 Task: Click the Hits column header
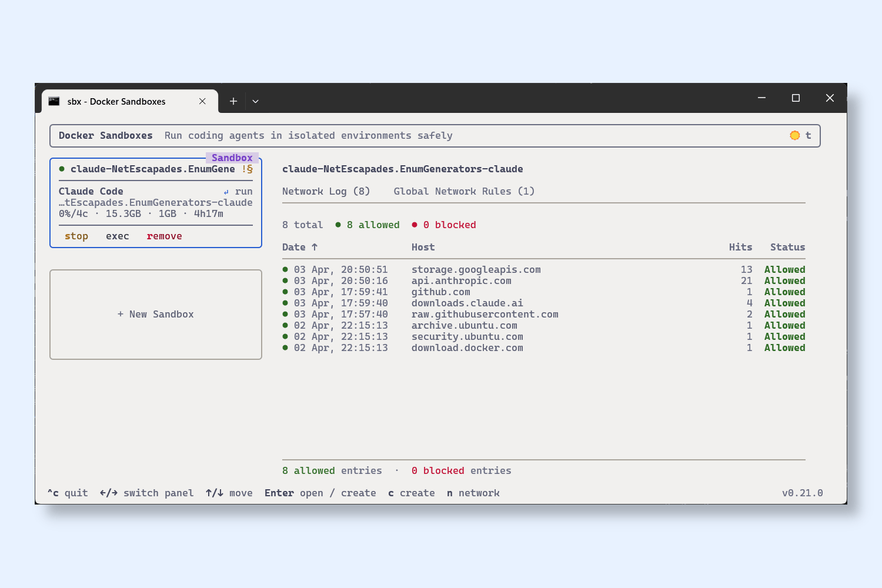740,247
